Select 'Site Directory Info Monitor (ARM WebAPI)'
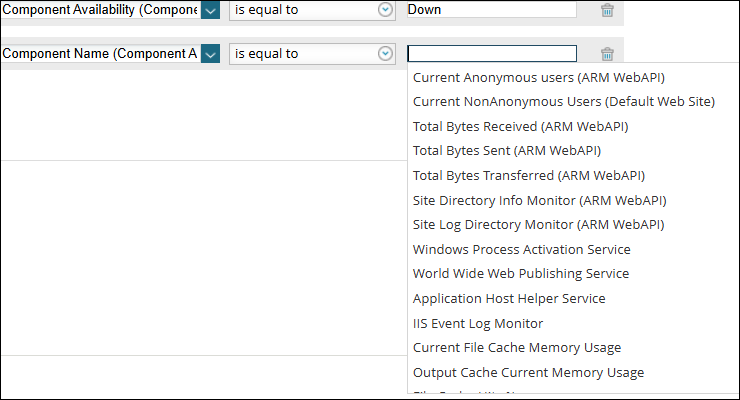Viewport: 740px width, 400px height. coord(539,200)
